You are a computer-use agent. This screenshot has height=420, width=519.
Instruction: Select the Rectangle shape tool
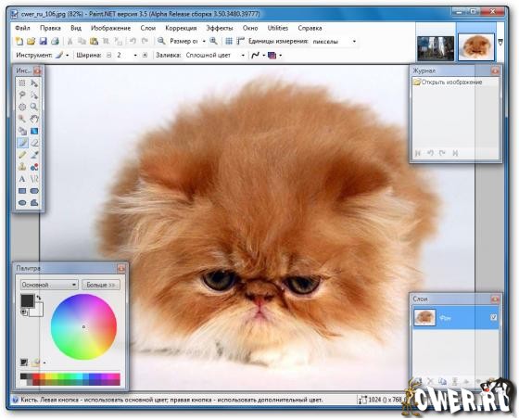[x=22, y=191]
